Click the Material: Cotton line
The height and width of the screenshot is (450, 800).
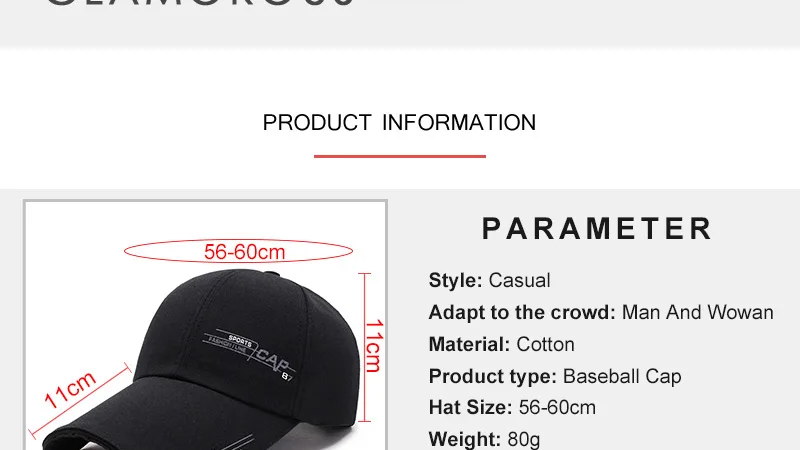coord(502,344)
